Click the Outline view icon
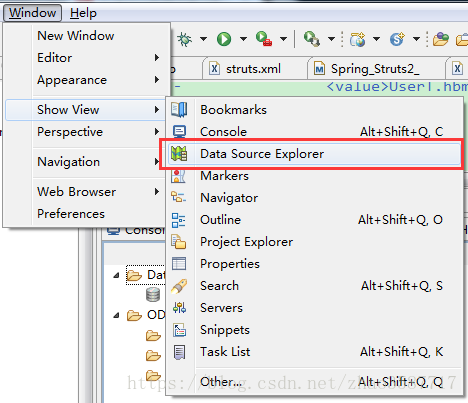 pyautogui.click(x=179, y=220)
